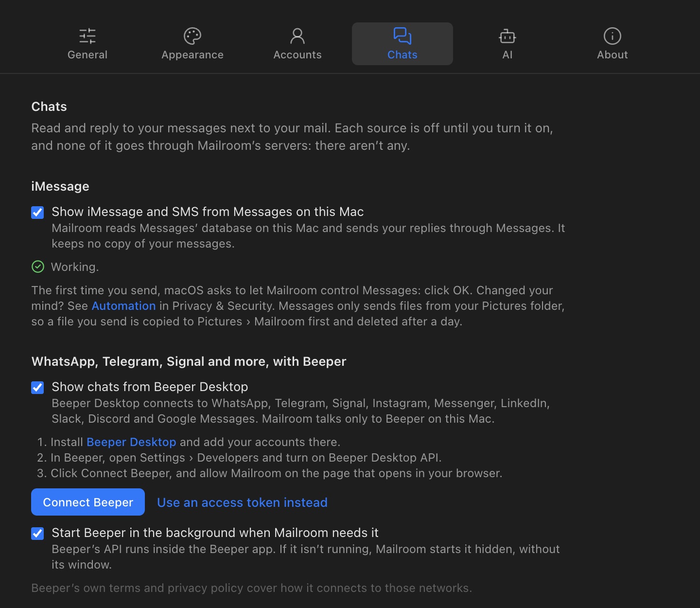Follow the Beeper Desktop install link
The height and width of the screenshot is (608, 700).
click(x=131, y=442)
